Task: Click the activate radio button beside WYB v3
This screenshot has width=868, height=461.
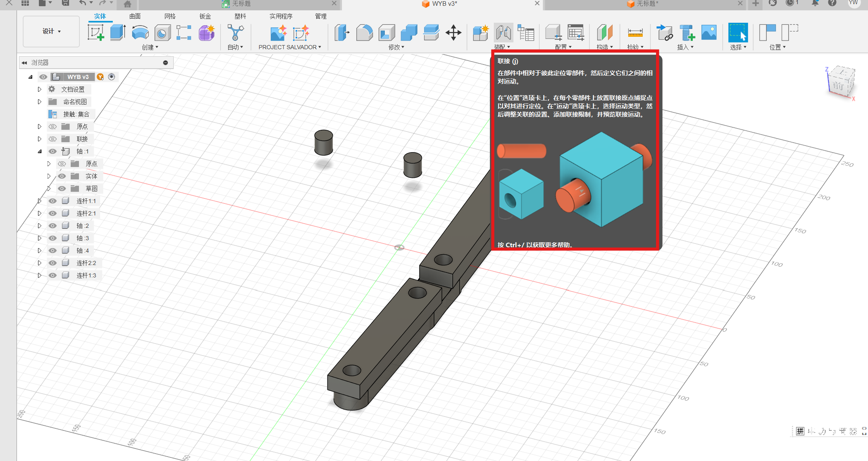Action: click(x=112, y=76)
